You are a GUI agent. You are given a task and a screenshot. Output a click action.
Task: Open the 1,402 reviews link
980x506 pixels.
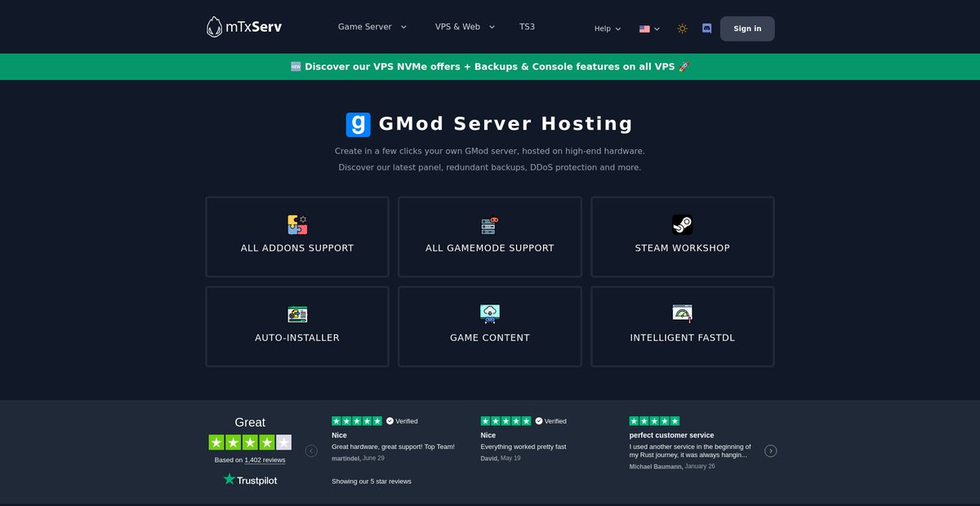[x=265, y=460]
